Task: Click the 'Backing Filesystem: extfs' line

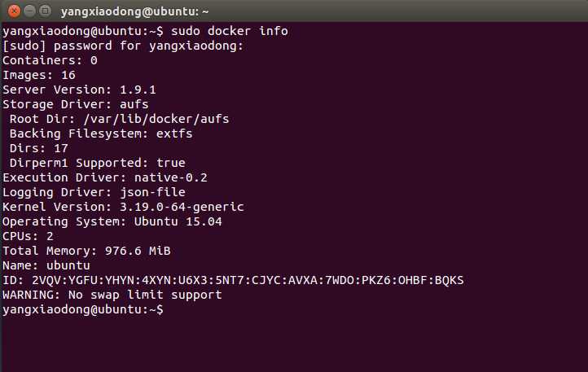Action: [x=95, y=133]
